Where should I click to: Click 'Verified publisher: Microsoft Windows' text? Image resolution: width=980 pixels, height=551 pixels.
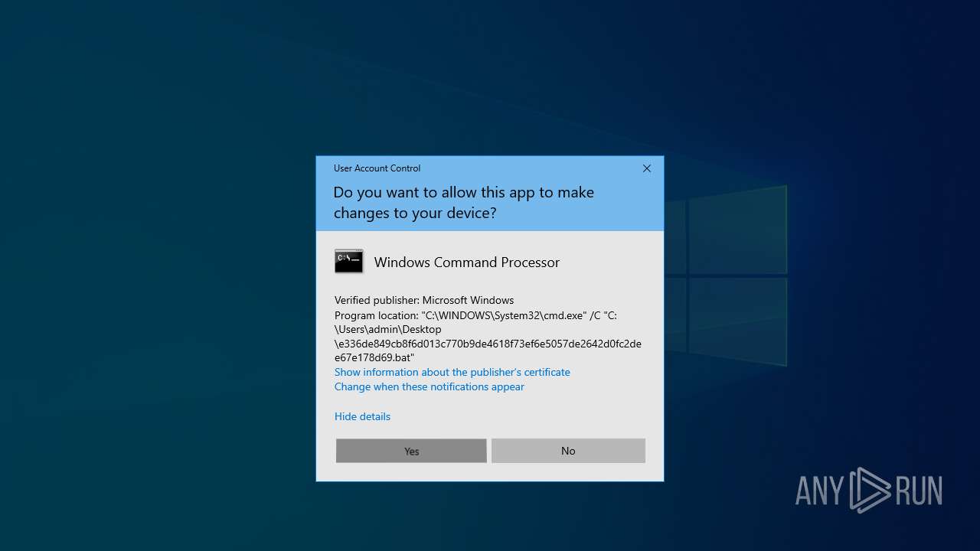[424, 300]
